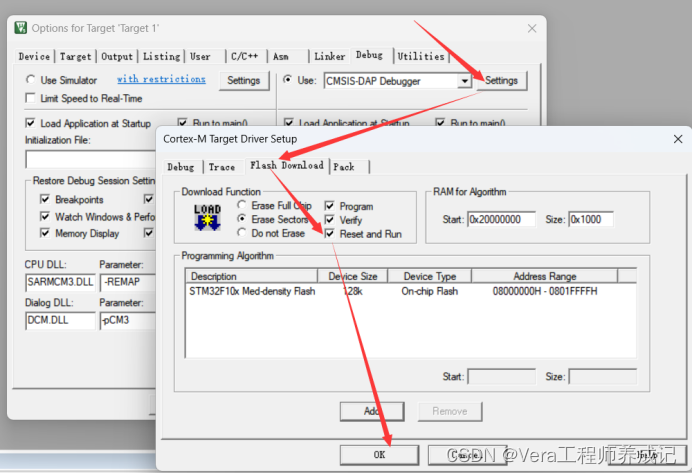
Task: Select Do not Erase option
Action: pyautogui.click(x=241, y=232)
